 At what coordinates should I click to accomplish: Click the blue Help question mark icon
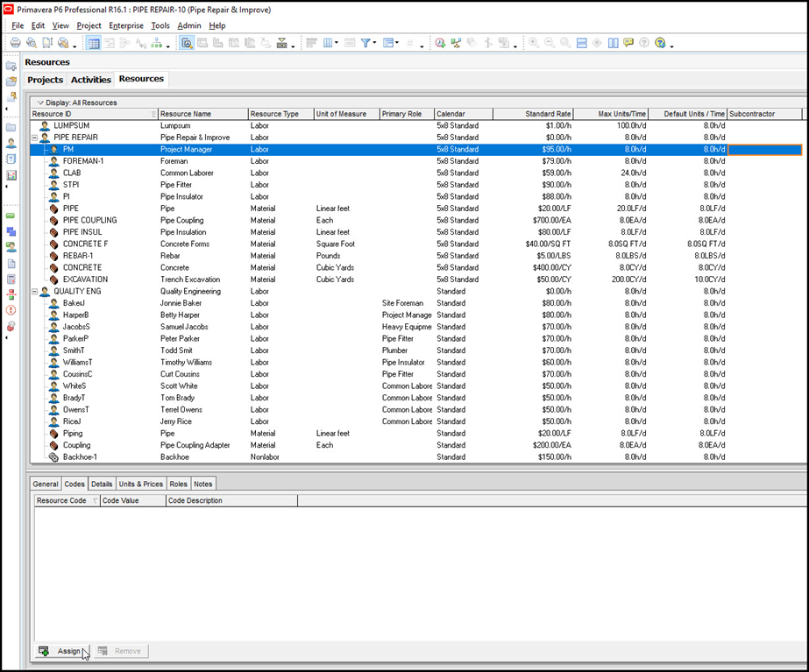[x=660, y=43]
